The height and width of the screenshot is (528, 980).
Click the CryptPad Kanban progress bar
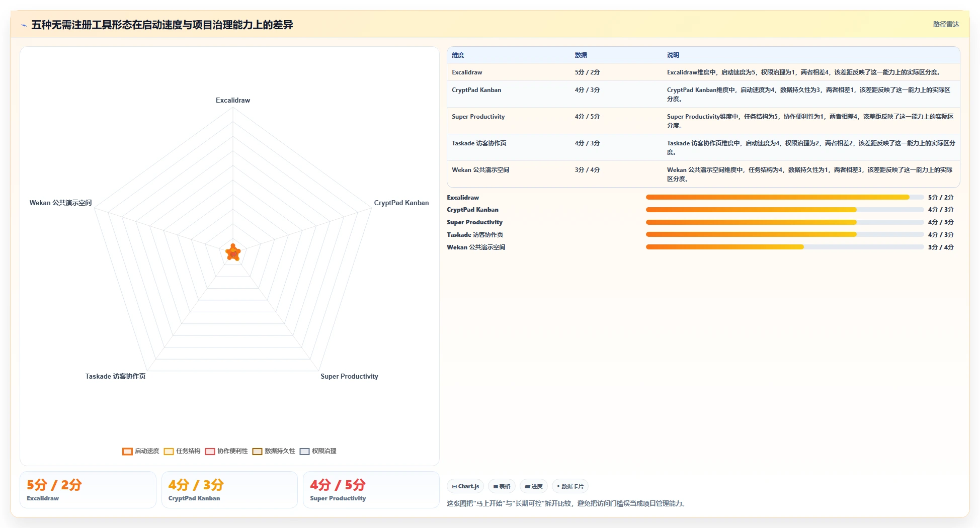pos(785,210)
